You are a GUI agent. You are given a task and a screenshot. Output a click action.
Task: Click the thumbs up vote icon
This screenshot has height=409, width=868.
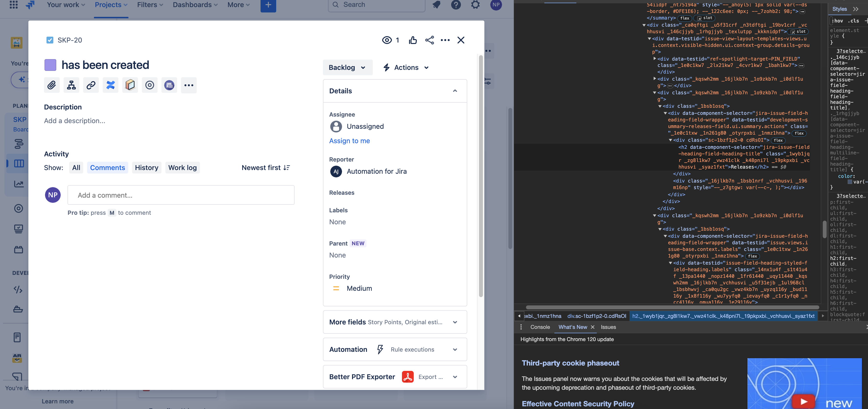pyautogui.click(x=413, y=40)
